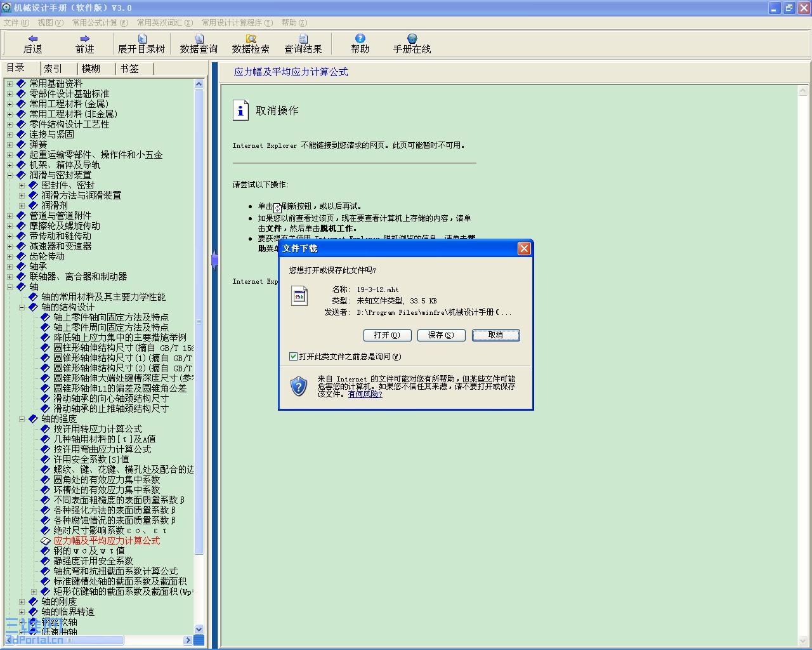This screenshot has width=812, height=650.
Task: Expand the 矩形花键轴的截面系数 node
Action: click(34, 592)
